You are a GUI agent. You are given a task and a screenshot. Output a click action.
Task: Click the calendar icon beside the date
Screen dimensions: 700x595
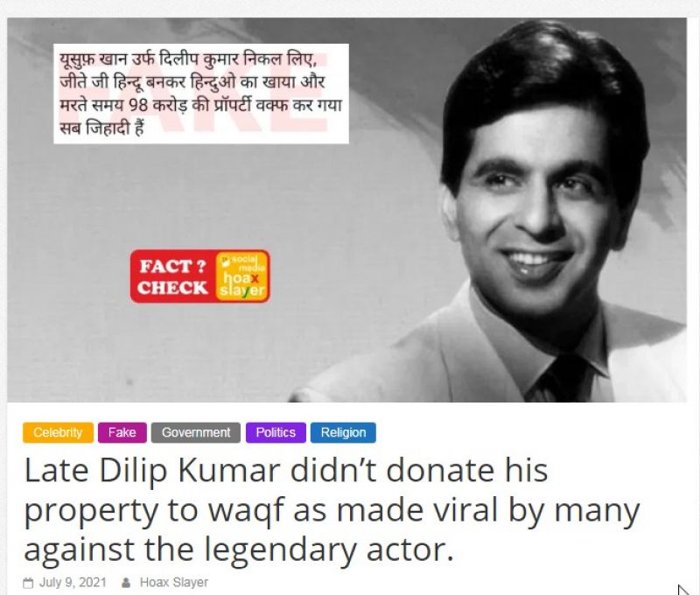point(28,583)
